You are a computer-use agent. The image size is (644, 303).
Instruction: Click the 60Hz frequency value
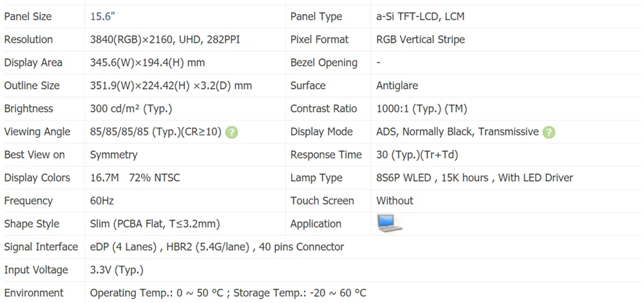[102, 201]
